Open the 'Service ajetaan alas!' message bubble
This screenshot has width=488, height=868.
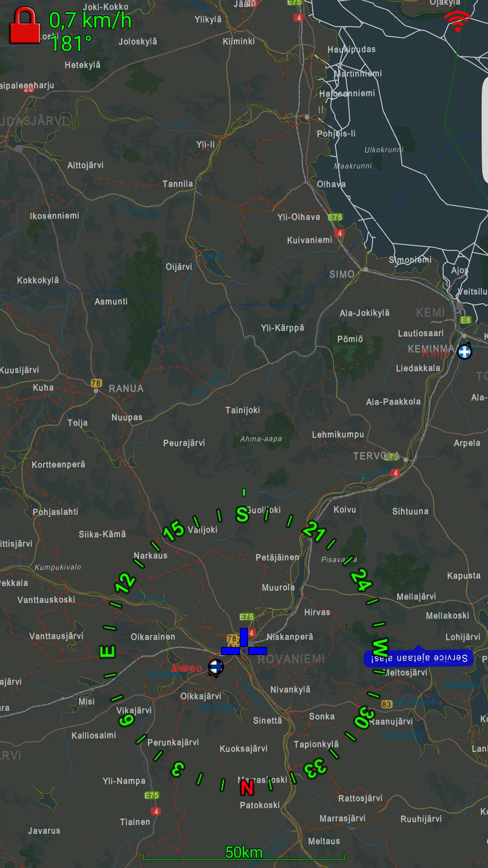coord(419,658)
